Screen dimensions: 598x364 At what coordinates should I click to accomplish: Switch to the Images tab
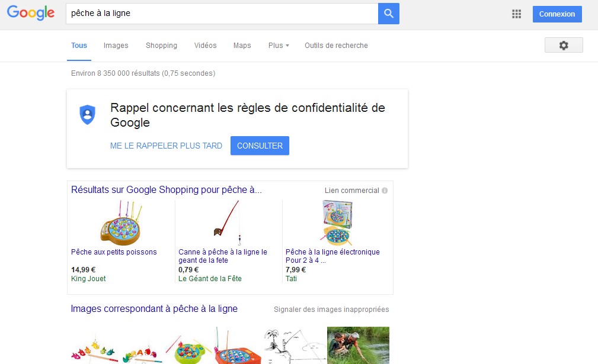tap(116, 46)
